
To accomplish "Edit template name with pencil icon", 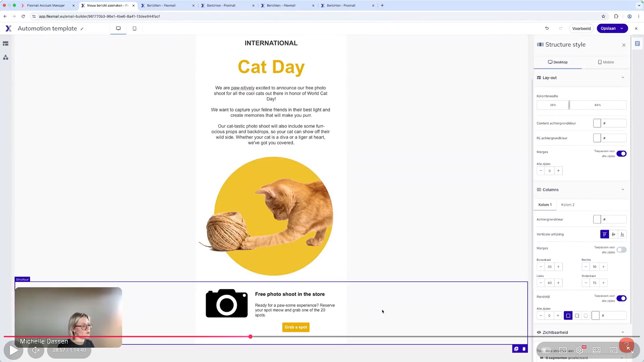I will pos(82,29).
